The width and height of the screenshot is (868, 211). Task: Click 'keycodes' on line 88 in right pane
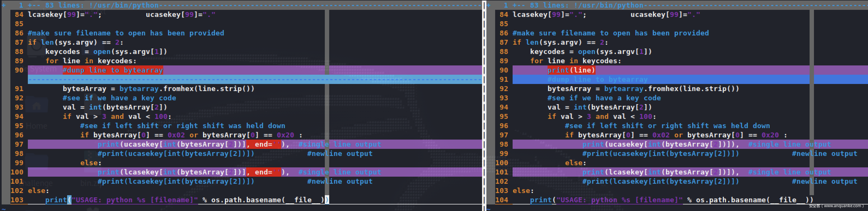point(547,52)
